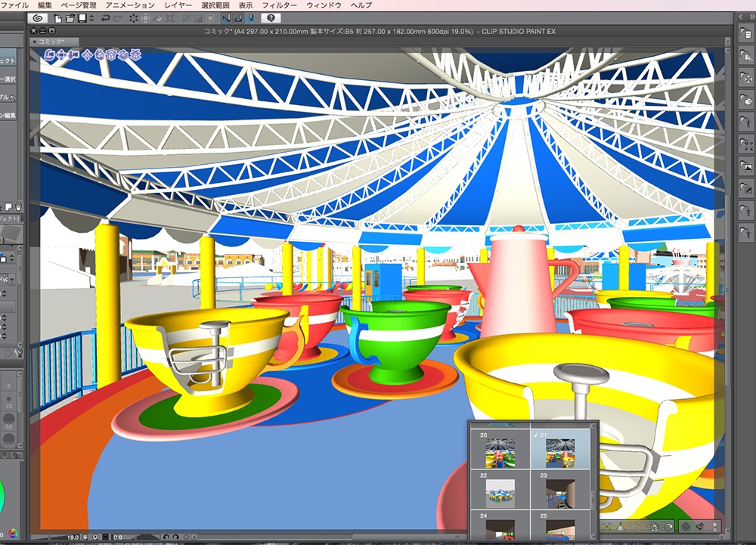Select the 3D object planar move icon
756x545 pixels.
(x=87, y=55)
